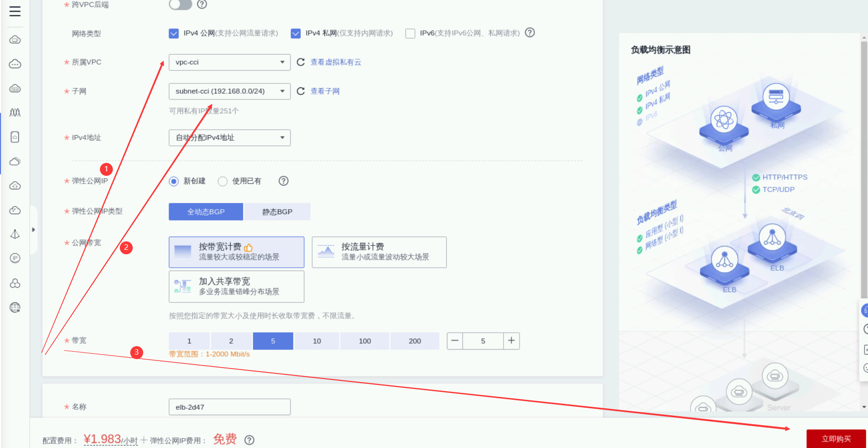Viewport: 868px width, 448px height.
Task: Open the 自动分配IPv4地址 dropdown
Action: 230,138
